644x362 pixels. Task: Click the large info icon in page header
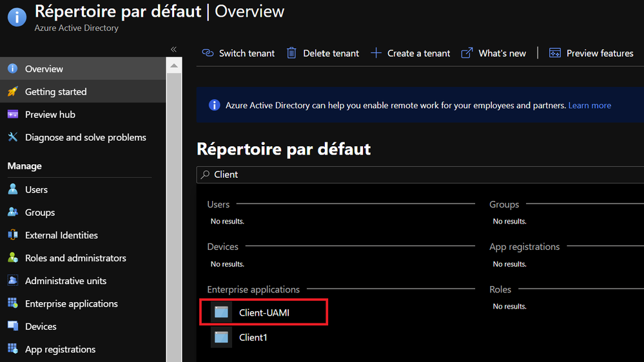[x=17, y=17]
